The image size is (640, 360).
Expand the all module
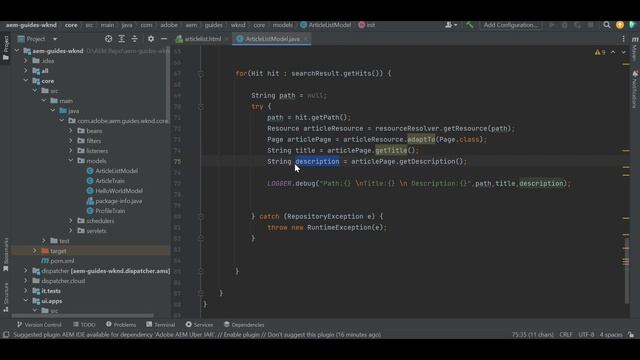[x=26, y=71]
